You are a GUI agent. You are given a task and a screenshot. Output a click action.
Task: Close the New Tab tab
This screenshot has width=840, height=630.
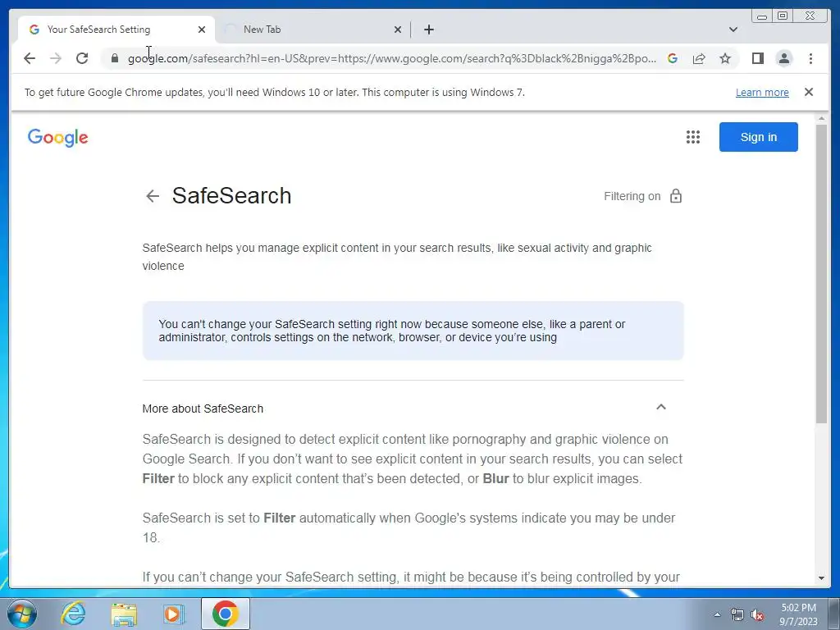coord(398,30)
